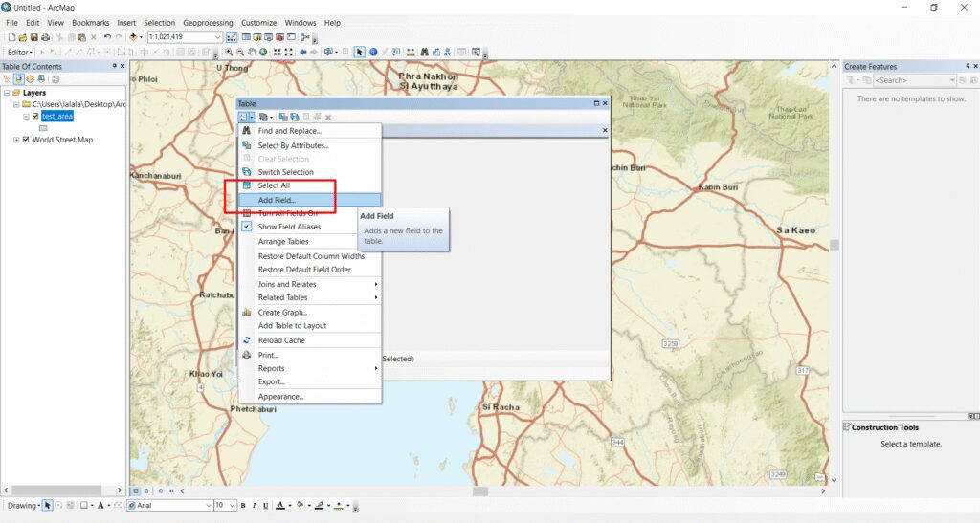Click the Add Data icon
Viewport: 980px width, 523px height.
click(133, 37)
